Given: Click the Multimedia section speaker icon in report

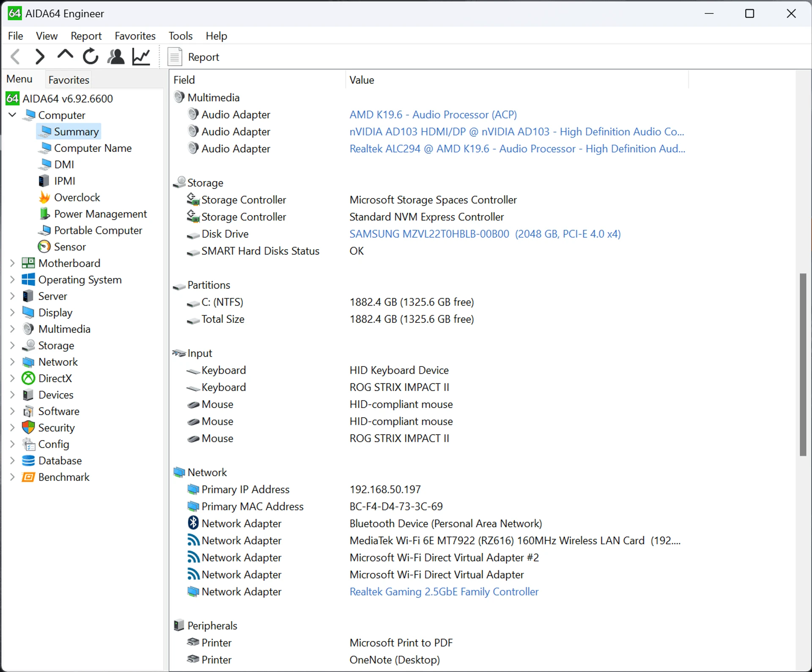Looking at the screenshot, I should click(179, 97).
